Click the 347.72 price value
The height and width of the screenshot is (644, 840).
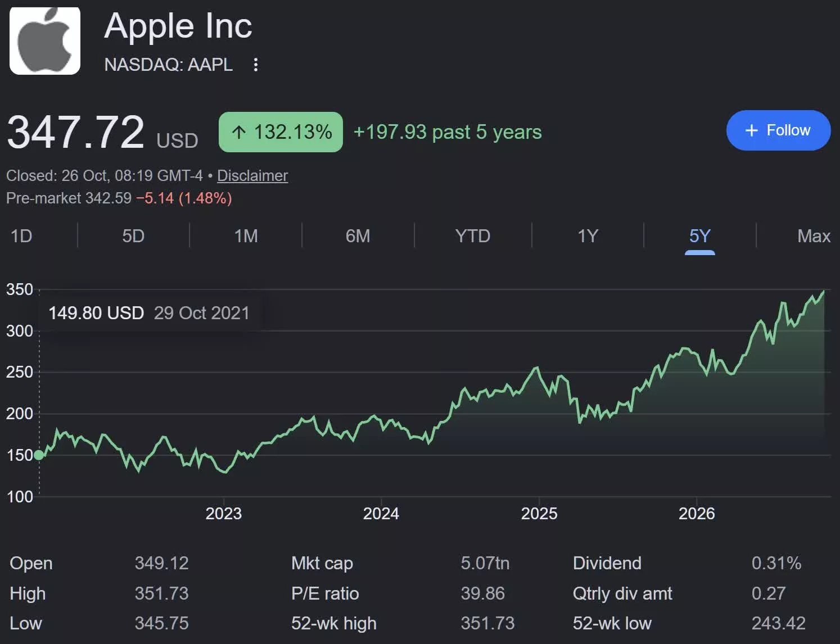pyautogui.click(x=76, y=132)
